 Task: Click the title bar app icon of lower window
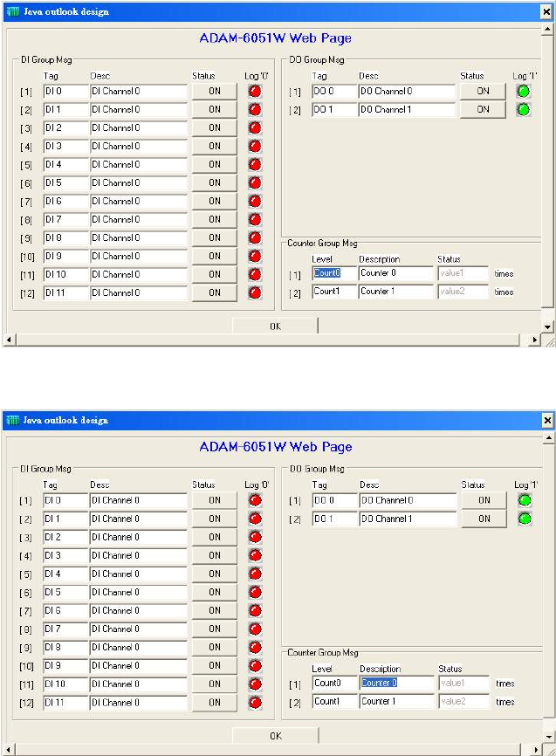(13, 421)
